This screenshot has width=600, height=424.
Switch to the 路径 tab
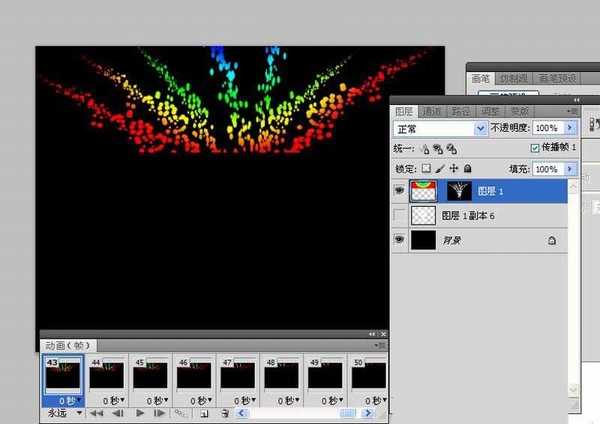coord(461,111)
